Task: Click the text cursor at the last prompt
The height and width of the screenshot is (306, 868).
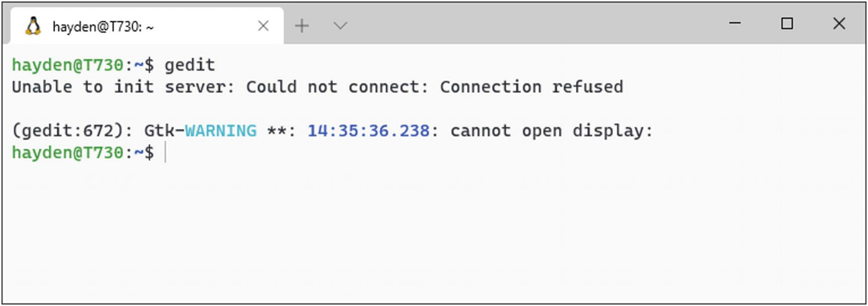Action: (x=165, y=152)
